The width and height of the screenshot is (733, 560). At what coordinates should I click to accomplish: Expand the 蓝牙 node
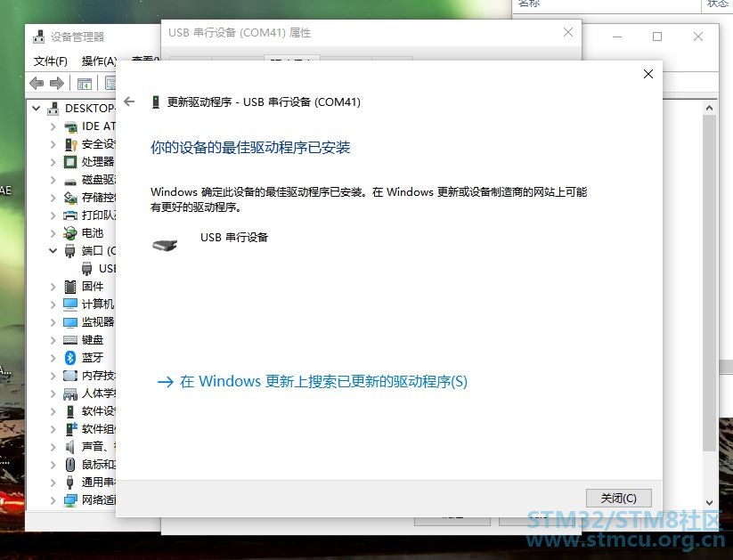tap(53, 358)
